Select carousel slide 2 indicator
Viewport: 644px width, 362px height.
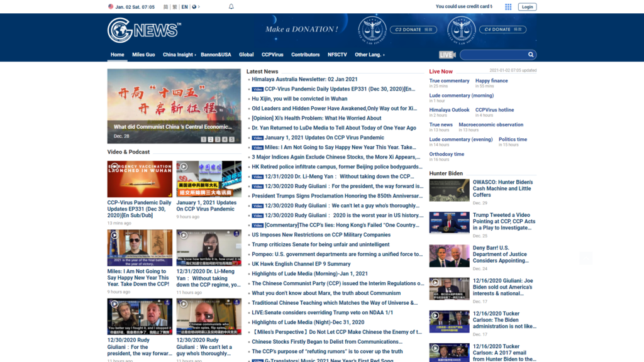[210, 140]
